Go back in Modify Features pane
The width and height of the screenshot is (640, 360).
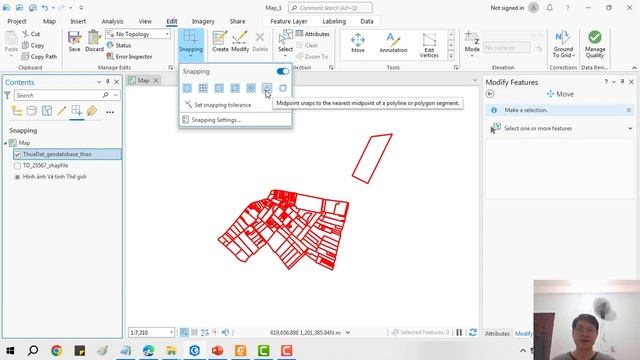(x=490, y=94)
